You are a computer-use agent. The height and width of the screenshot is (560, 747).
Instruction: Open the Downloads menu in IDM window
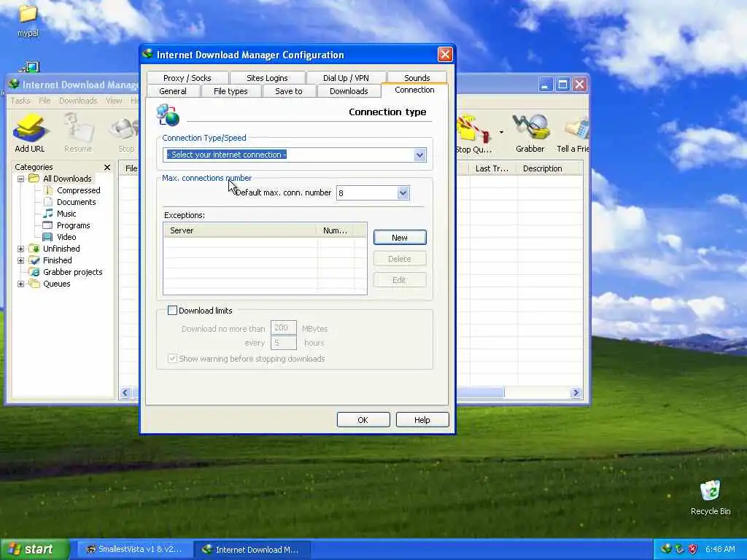click(78, 101)
